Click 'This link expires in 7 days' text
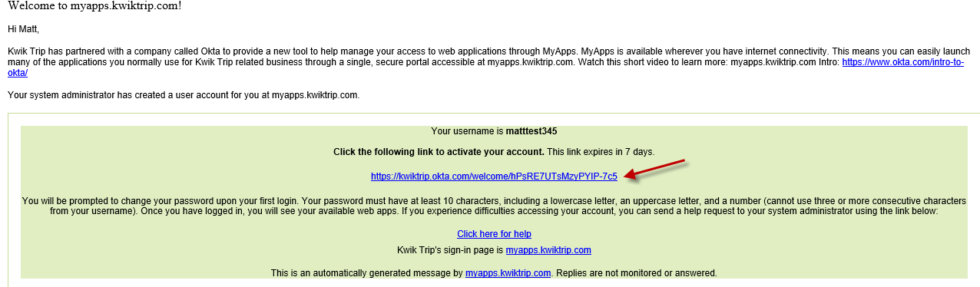This screenshot has width=980, height=287. (x=601, y=152)
